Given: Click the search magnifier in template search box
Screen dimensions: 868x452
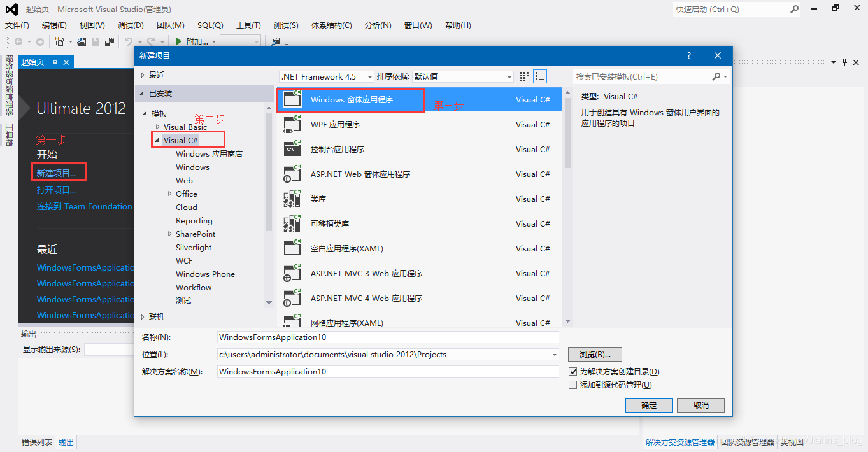Looking at the screenshot, I should 716,76.
